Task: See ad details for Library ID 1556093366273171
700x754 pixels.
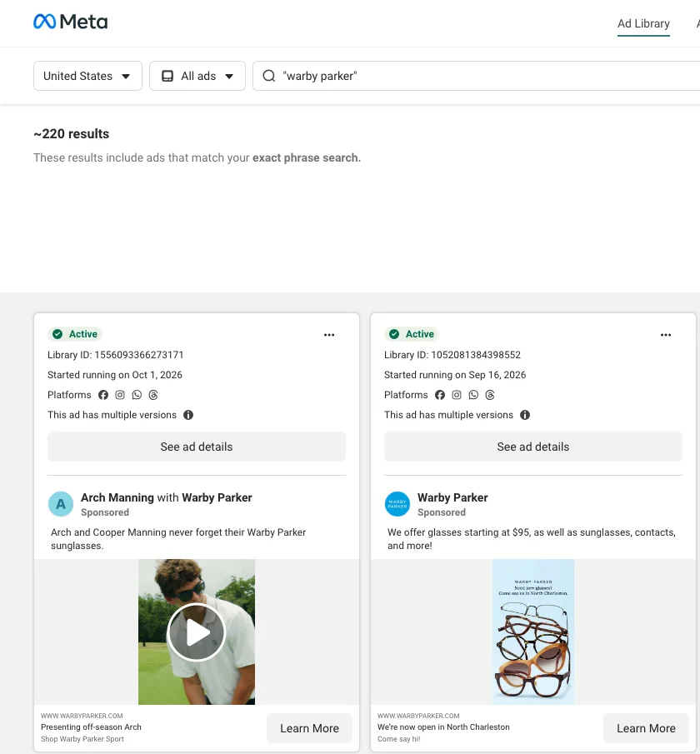Action: pos(197,447)
